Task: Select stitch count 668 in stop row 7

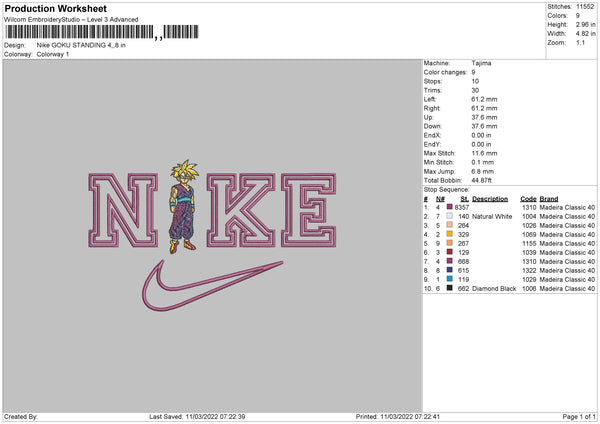Action: (463, 261)
